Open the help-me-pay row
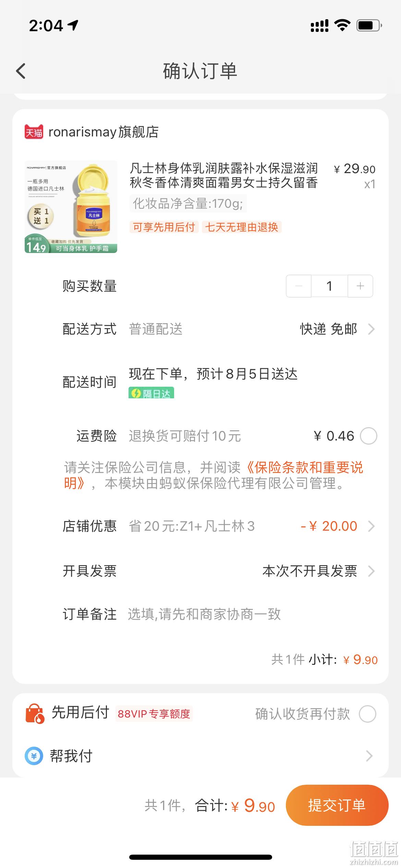The image size is (401, 868). click(200, 756)
